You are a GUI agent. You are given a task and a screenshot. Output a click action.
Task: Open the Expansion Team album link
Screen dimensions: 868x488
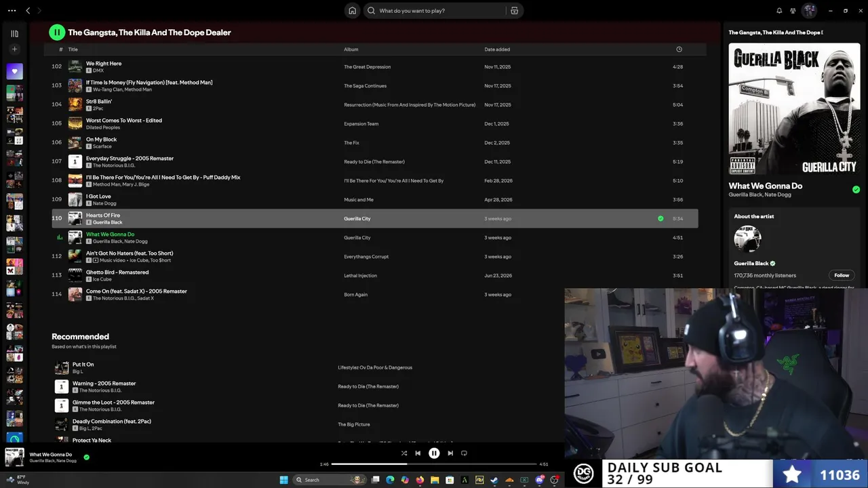tap(361, 124)
